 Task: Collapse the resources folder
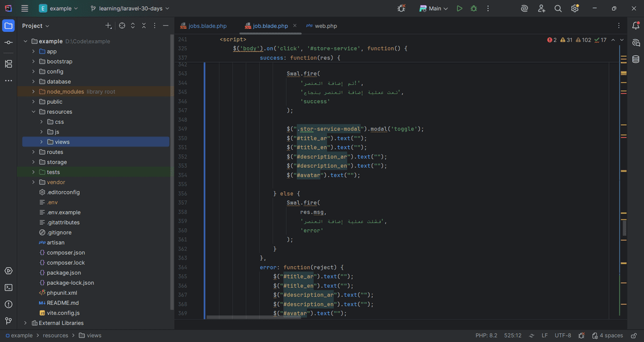pos(33,112)
